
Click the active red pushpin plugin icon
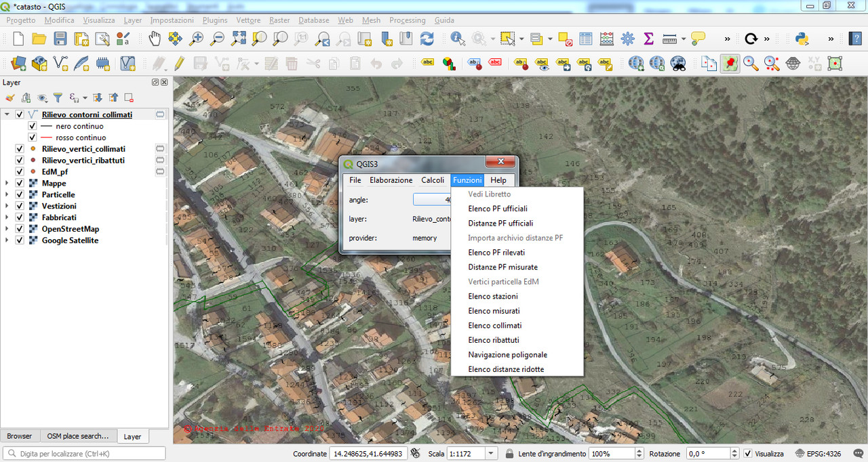pyautogui.click(x=730, y=64)
